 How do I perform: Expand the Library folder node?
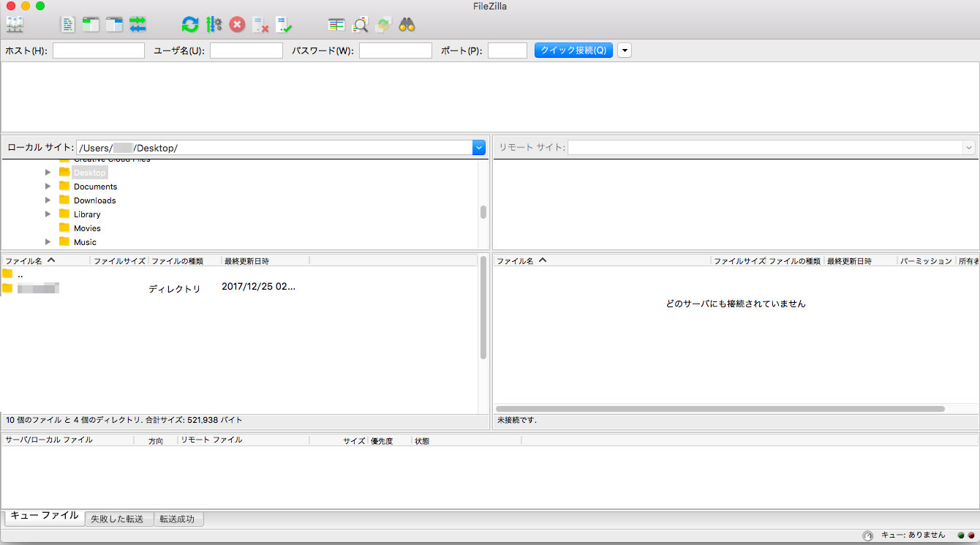48,214
